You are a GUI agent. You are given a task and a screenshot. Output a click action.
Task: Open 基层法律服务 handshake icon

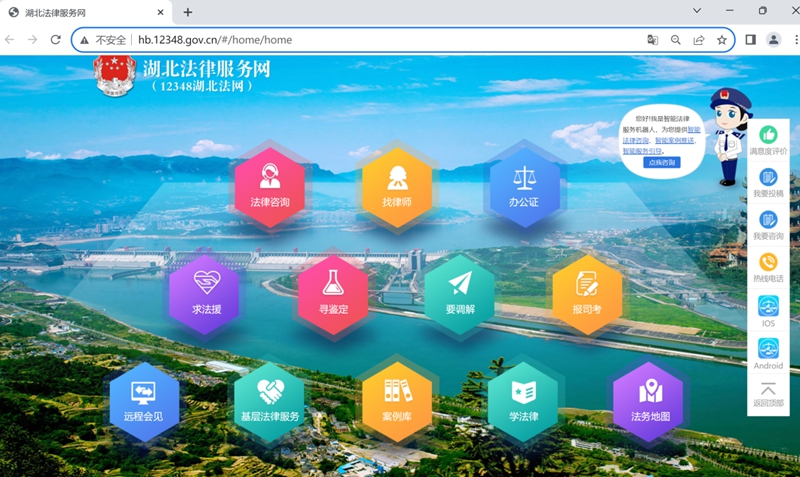269,399
